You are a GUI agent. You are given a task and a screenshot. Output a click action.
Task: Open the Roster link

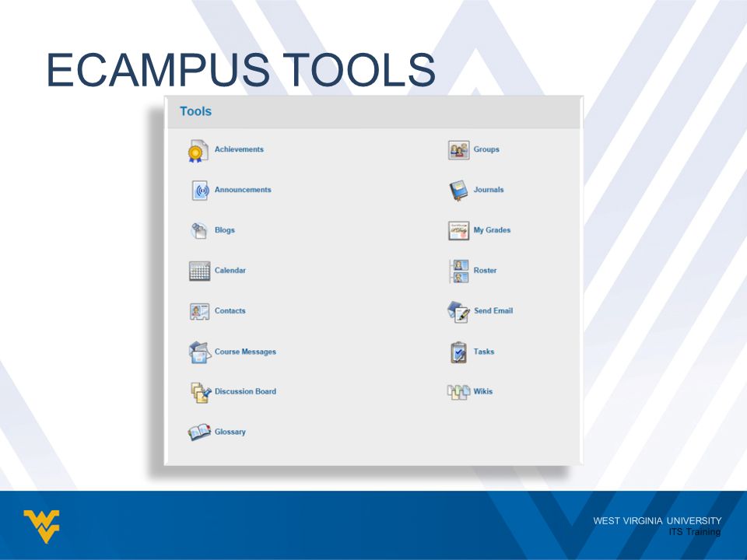coord(485,271)
